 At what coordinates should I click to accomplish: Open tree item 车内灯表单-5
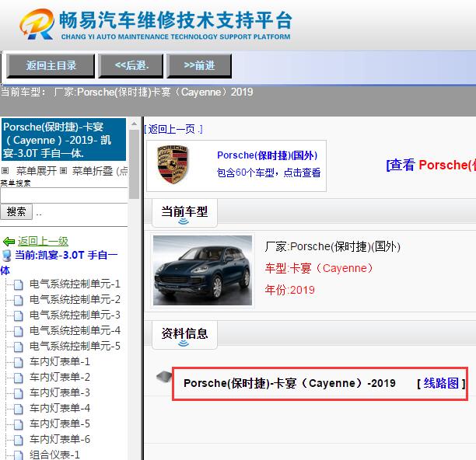point(60,423)
